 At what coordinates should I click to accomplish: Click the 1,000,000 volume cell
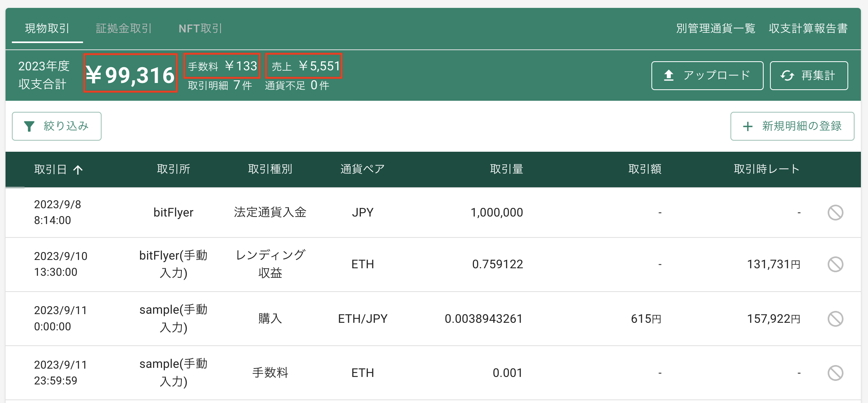497,213
